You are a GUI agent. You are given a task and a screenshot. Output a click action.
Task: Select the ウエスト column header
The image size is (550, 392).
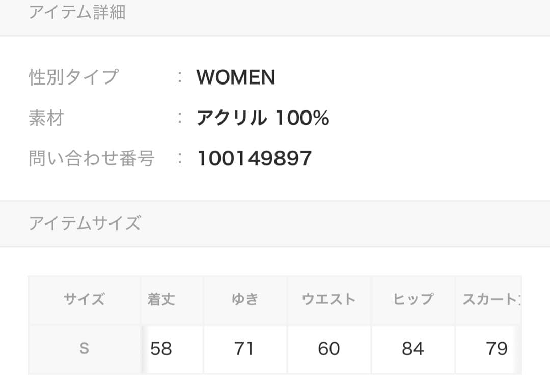tap(329, 299)
